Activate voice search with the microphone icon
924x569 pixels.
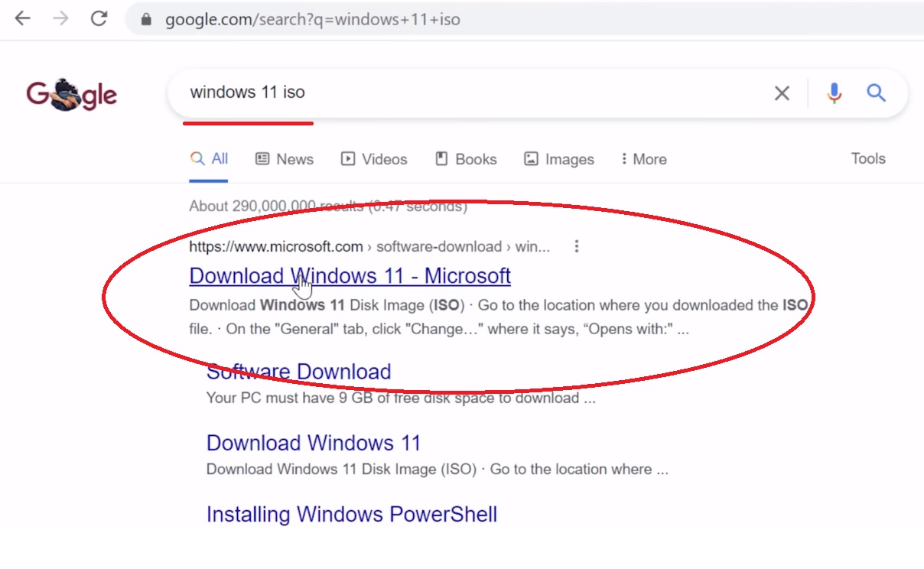click(x=833, y=93)
